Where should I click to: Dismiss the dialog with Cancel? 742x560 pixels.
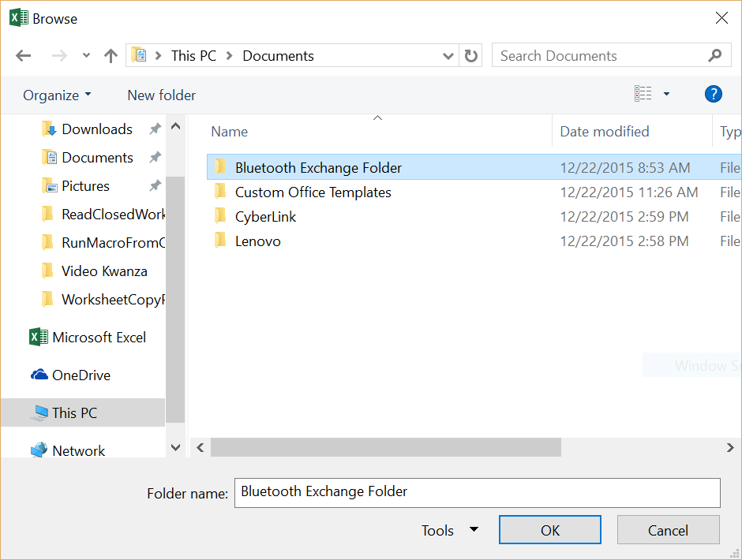668,529
